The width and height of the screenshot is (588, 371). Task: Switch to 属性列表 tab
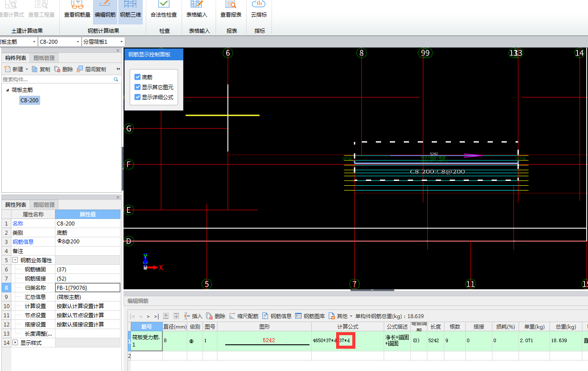point(16,205)
